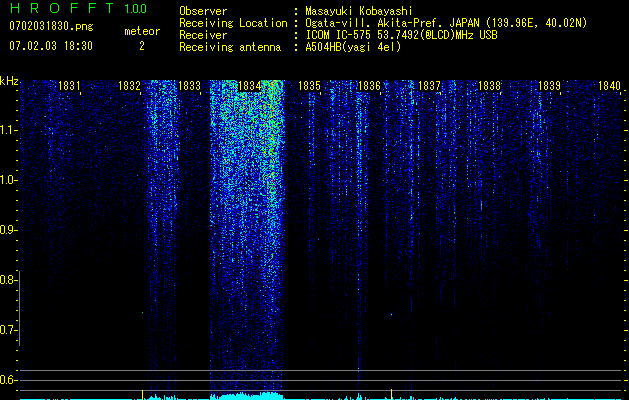Click the date stamp 07.02.03 18:30
629x400 pixels.
51,46
